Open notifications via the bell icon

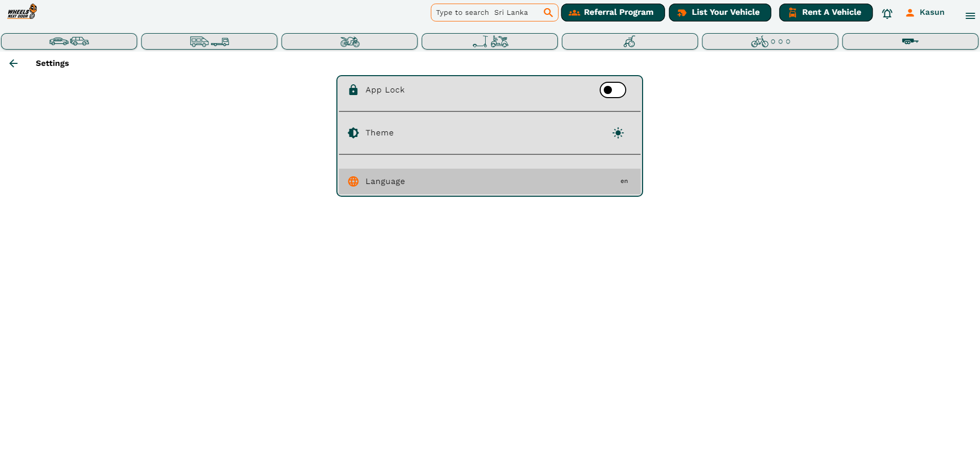(887, 14)
